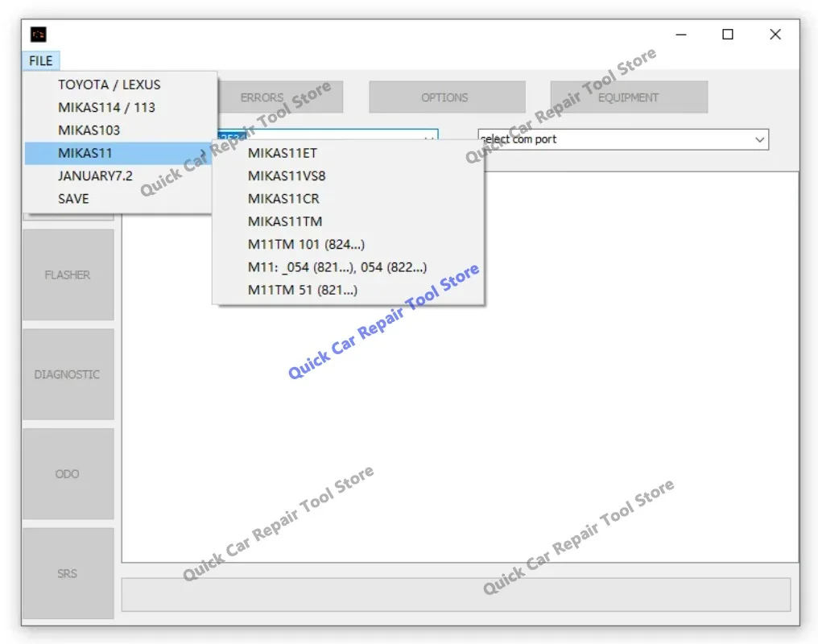The width and height of the screenshot is (818, 644).
Task: Close the application window
Action: tap(775, 35)
